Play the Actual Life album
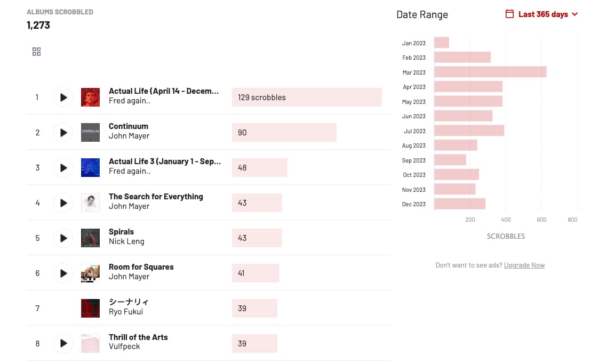 [63, 97]
